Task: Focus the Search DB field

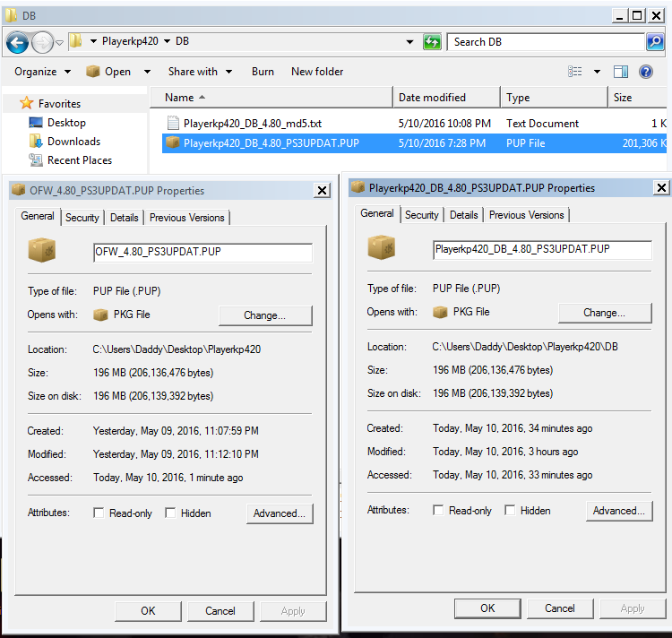Action: point(546,42)
